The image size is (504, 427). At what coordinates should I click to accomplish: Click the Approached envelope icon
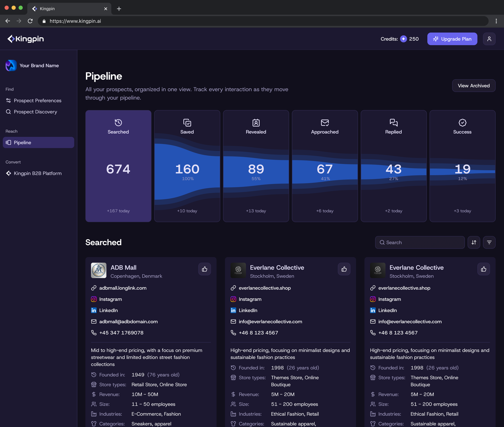click(x=325, y=122)
